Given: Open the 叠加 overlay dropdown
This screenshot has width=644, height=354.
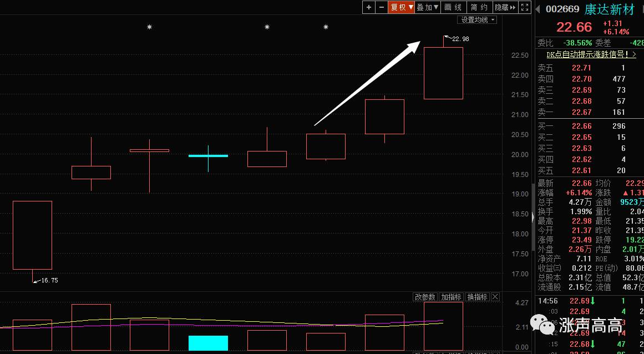Looking at the screenshot, I should click(x=428, y=7).
